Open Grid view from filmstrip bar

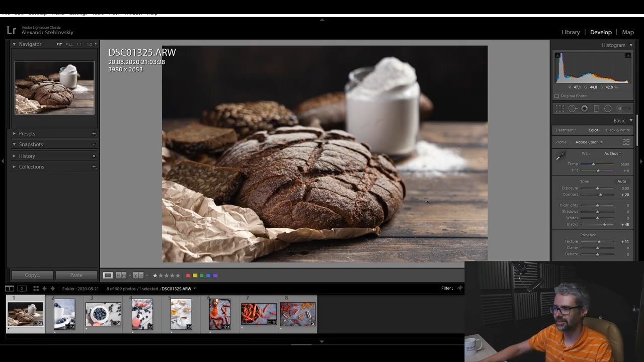(36, 289)
